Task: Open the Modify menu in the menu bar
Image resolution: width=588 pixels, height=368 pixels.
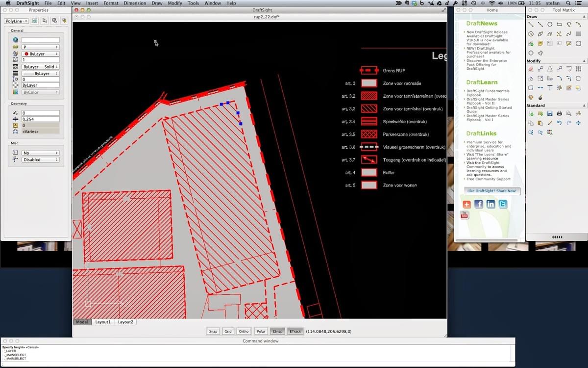Action: (175, 3)
